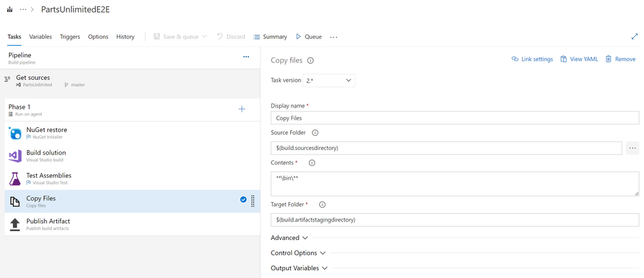
Task: Switch to the Triggers tab
Action: [x=70, y=37]
